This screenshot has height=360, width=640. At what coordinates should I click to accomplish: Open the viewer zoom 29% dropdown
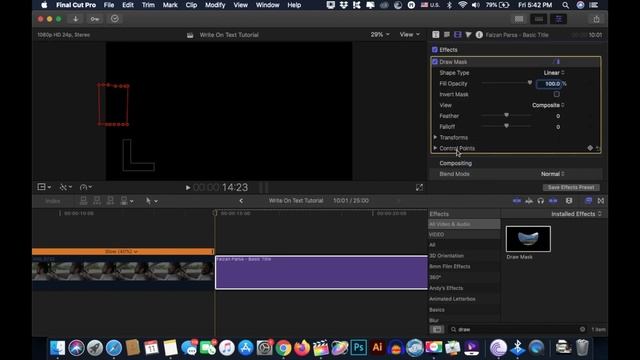tap(380, 35)
